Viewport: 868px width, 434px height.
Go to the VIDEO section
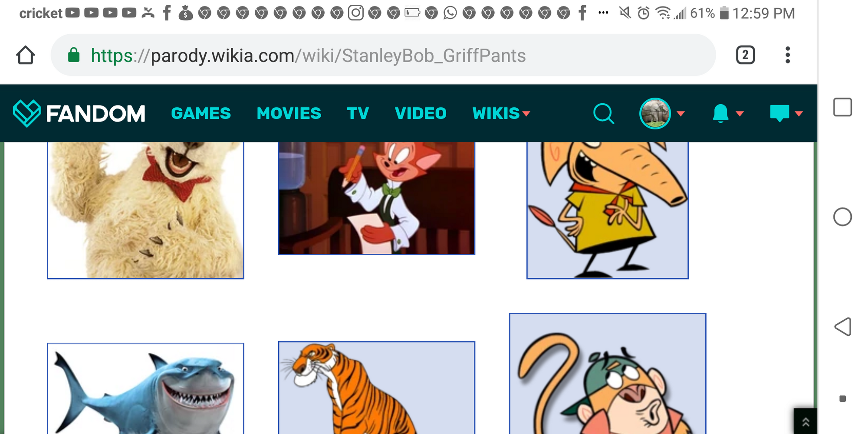point(421,113)
